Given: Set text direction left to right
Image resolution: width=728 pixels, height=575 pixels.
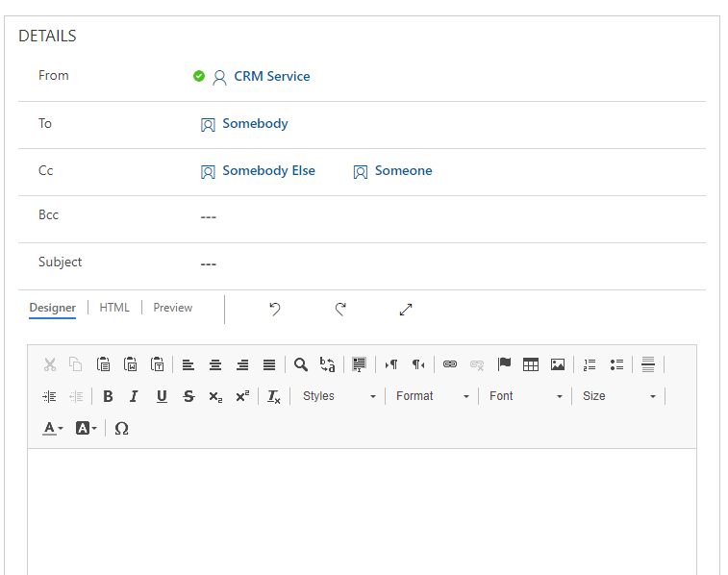Looking at the screenshot, I should coord(391,364).
